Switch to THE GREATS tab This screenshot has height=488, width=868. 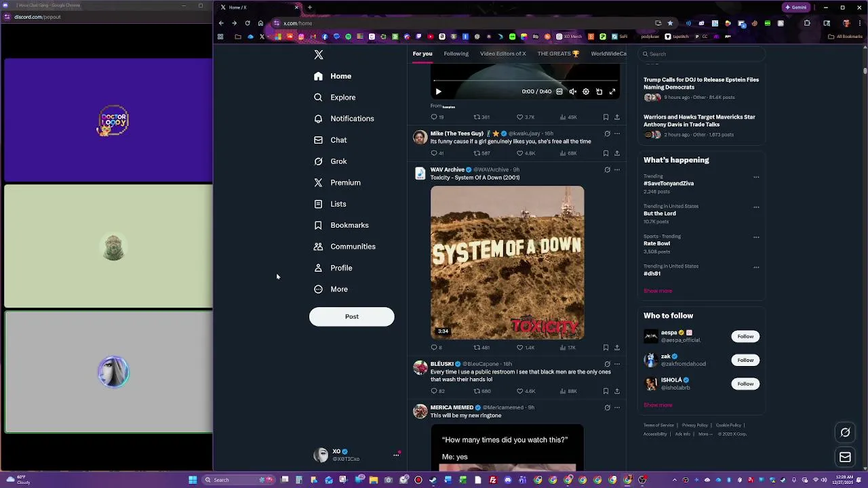tap(558, 54)
